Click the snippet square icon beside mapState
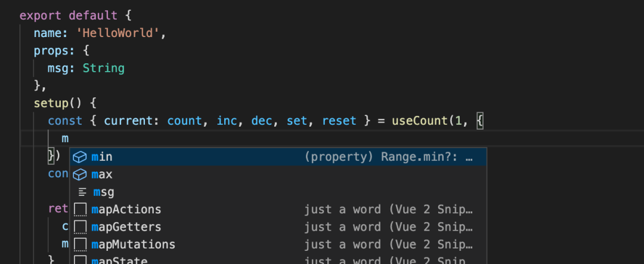Screen dimensions: 644x264 [80, 260]
